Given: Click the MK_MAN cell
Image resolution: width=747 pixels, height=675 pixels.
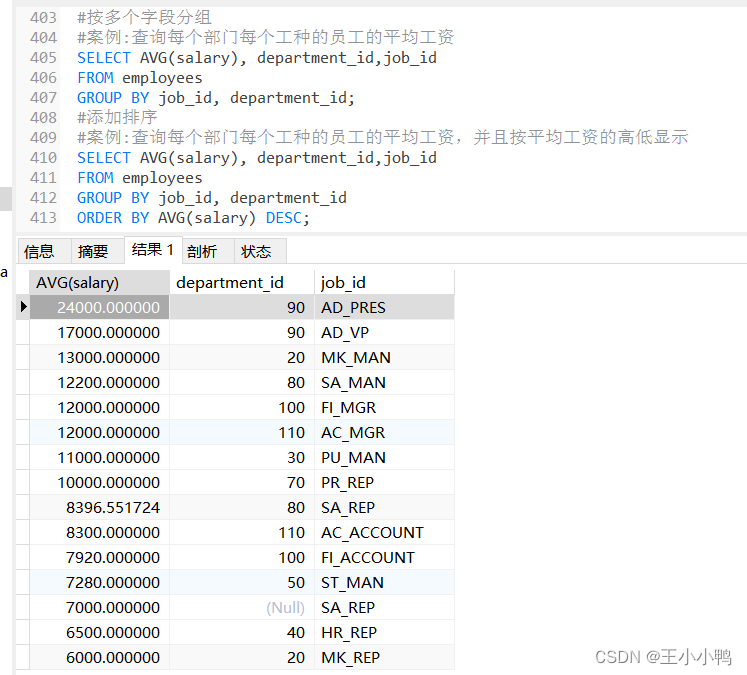Looking at the screenshot, I should [384, 357].
